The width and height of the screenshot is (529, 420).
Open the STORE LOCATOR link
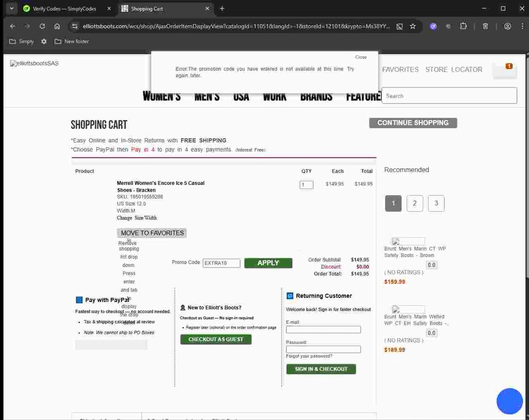[454, 69]
